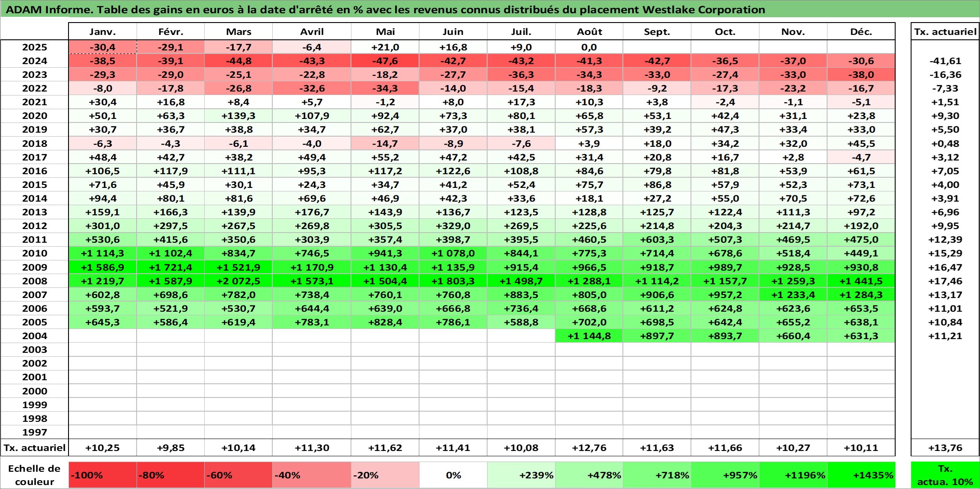Click cell +603,3 in September 2011

657,240
